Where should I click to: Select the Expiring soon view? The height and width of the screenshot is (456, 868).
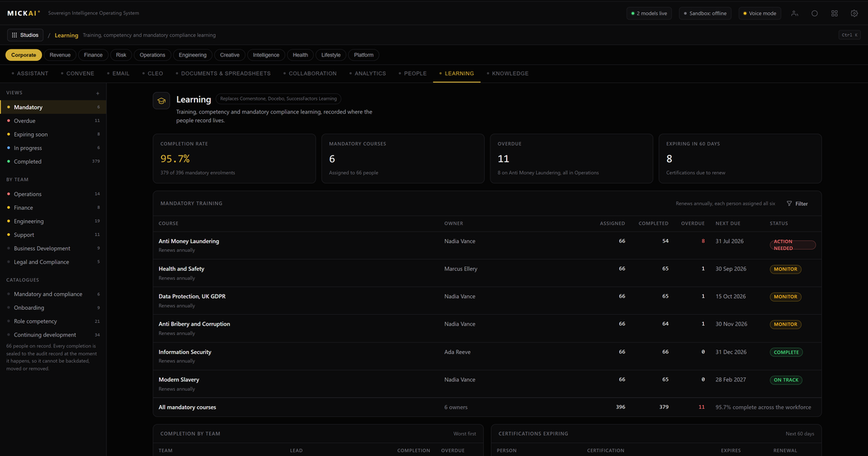[53, 135]
